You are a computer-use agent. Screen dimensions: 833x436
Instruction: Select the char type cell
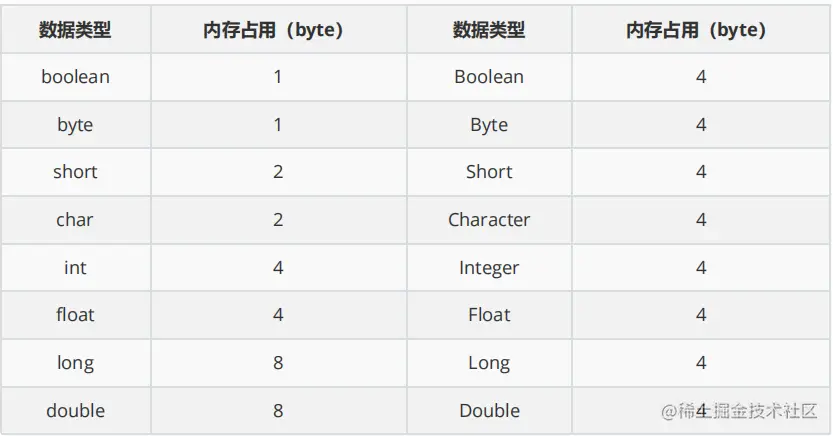click(75, 220)
